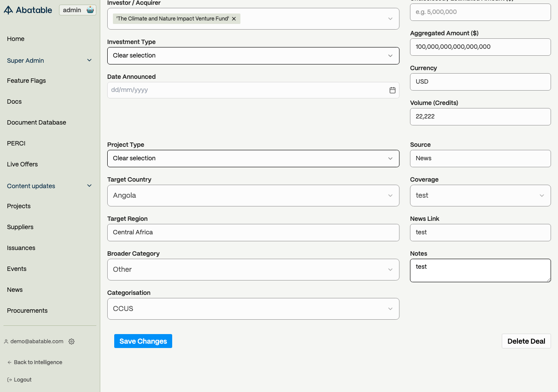Click the Aggregated Amount input field

(x=480, y=47)
